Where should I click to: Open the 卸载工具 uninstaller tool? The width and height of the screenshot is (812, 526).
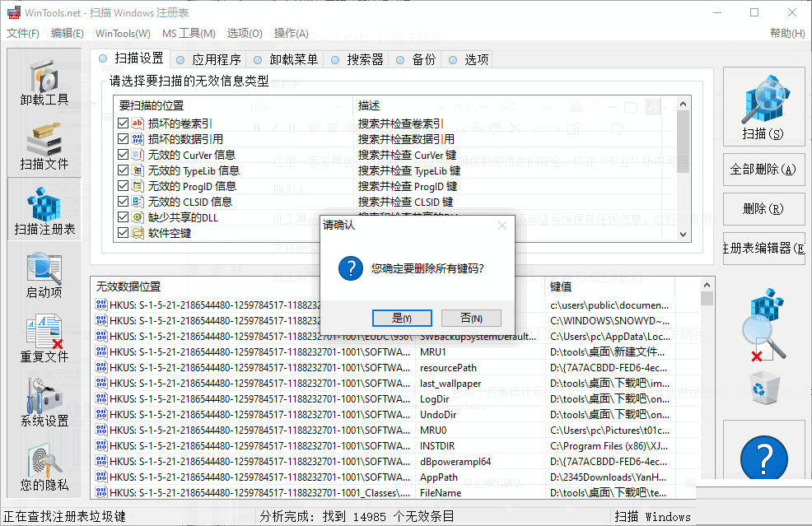pyautogui.click(x=44, y=81)
